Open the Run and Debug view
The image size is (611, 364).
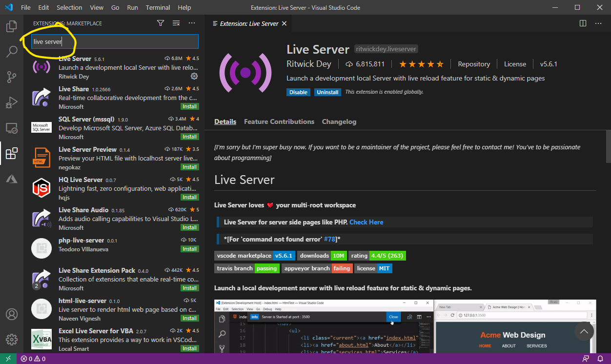point(12,102)
